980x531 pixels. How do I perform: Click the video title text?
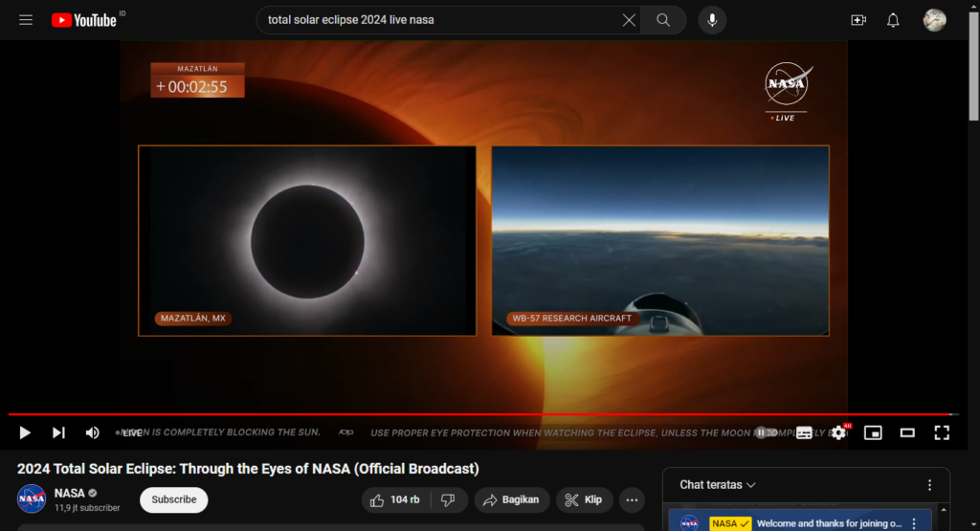click(x=248, y=469)
